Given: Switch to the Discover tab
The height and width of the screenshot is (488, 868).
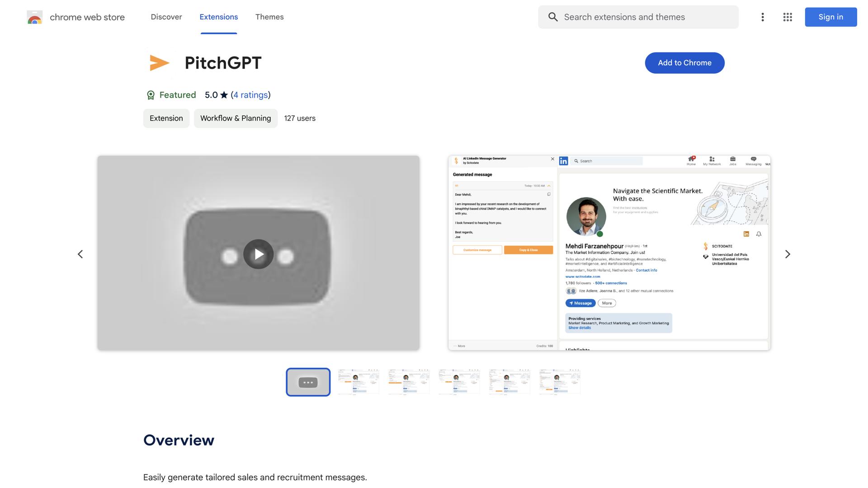Looking at the screenshot, I should click(166, 17).
